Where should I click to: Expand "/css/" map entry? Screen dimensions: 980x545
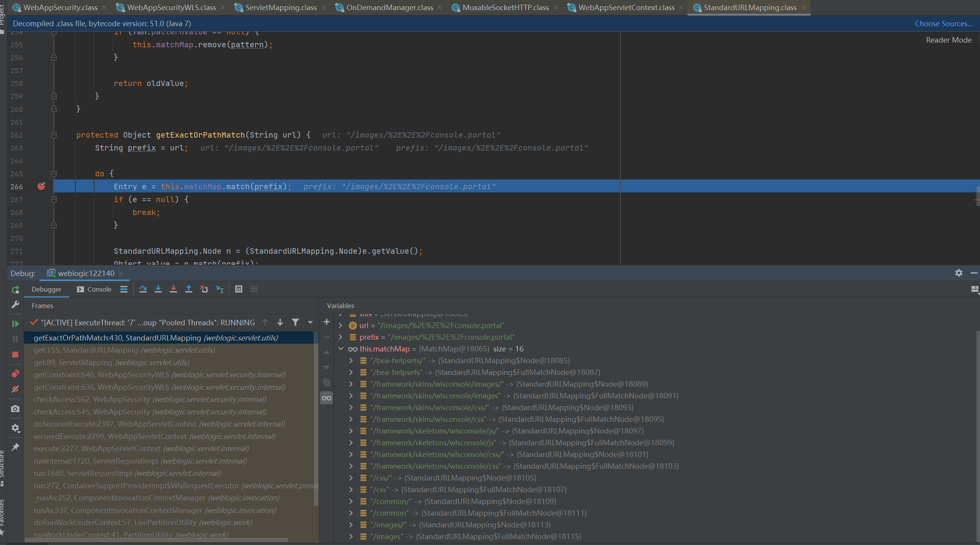click(x=351, y=478)
